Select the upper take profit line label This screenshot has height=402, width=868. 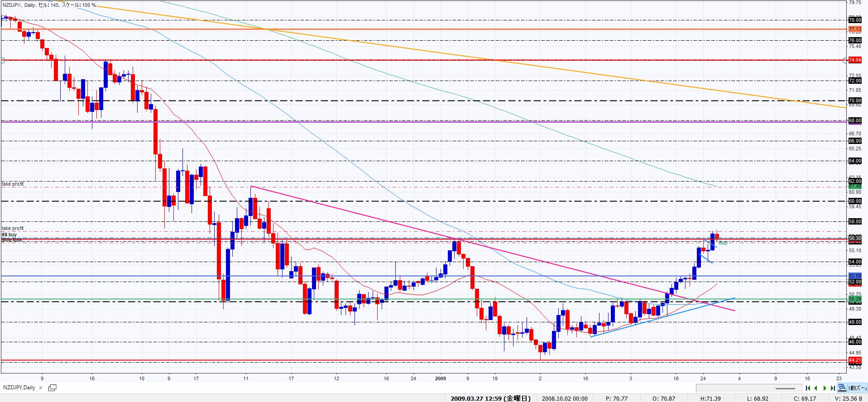pos(13,184)
